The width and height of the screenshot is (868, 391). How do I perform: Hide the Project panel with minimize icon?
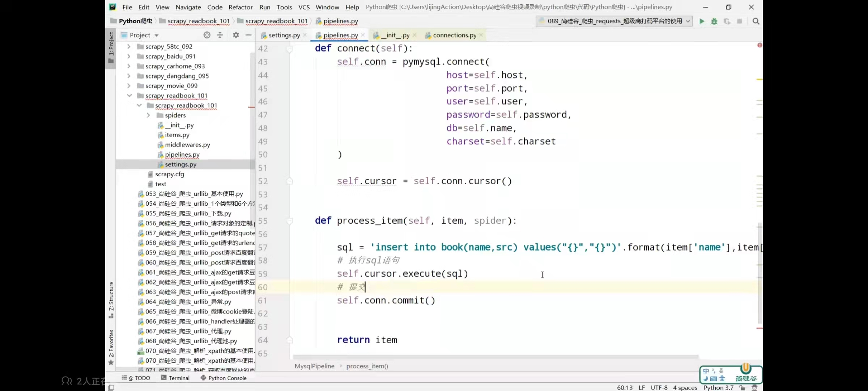248,35
